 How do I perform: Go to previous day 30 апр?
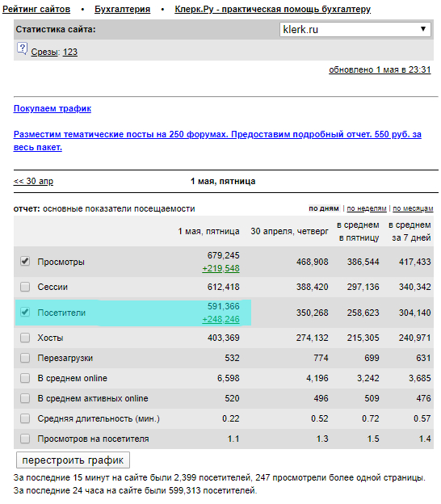(33, 181)
